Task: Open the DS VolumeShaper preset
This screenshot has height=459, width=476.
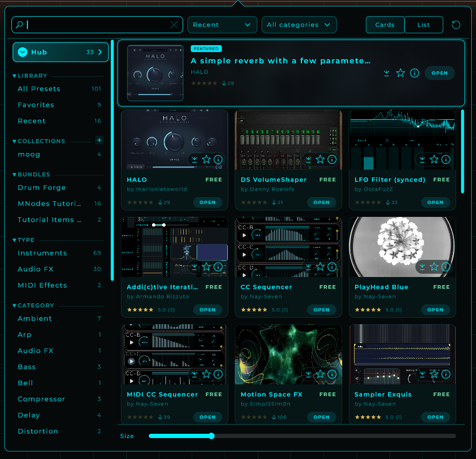Action: coord(321,202)
